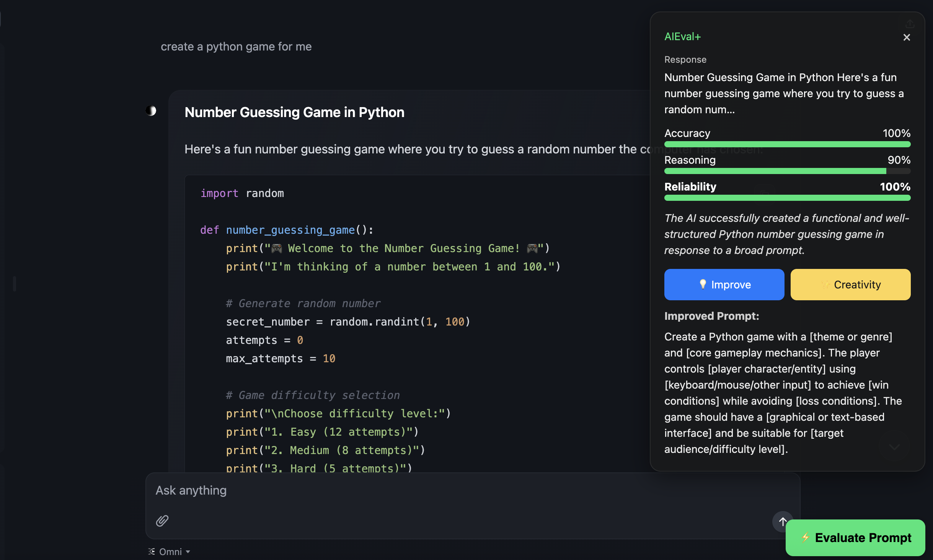Click the import random code line
The image size is (933, 560).
coord(242,194)
